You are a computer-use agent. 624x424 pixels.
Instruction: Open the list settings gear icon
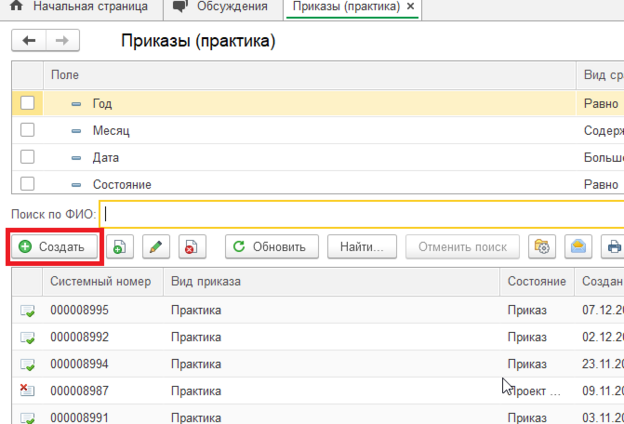543,246
